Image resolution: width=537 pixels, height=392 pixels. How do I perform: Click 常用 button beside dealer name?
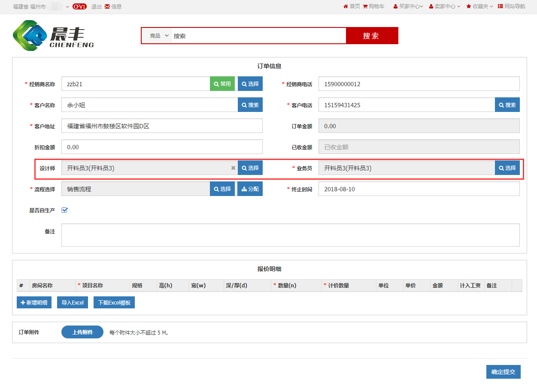(x=222, y=84)
